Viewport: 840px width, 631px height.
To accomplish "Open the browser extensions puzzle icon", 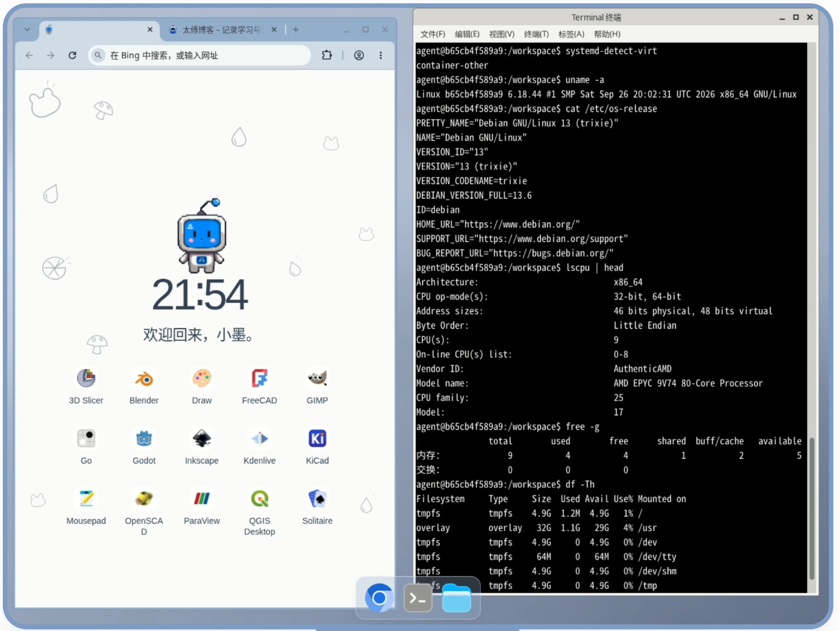I will click(x=327, y=55).
